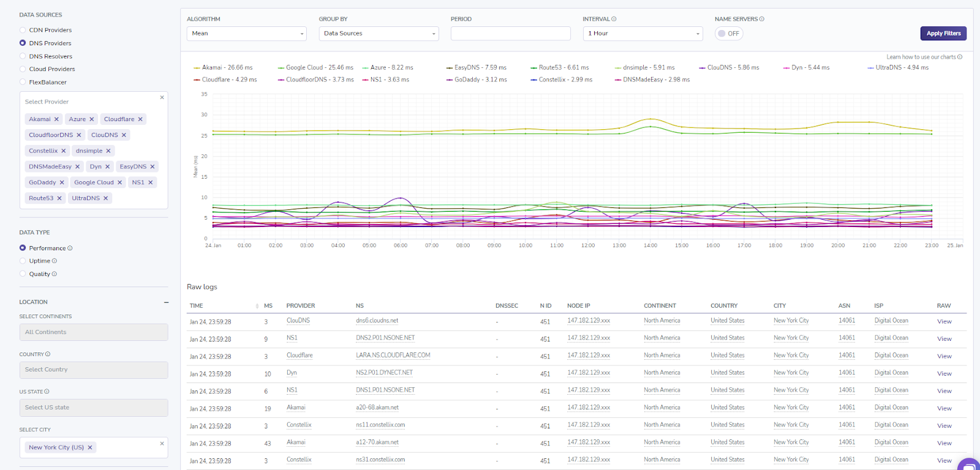
Task: Clear the Select City field
Action: [162, 443]
